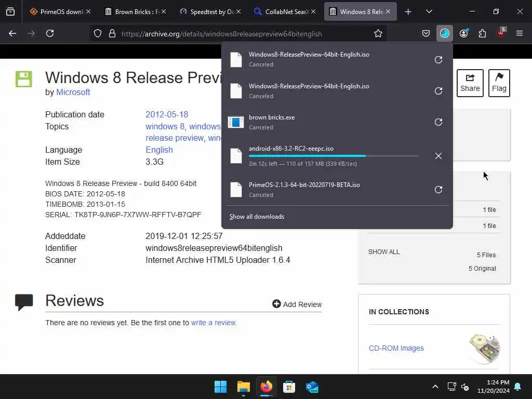Switch to the Brown Bricks tab
This screenshot has height=399, width=532.
[x=136, y=12]
